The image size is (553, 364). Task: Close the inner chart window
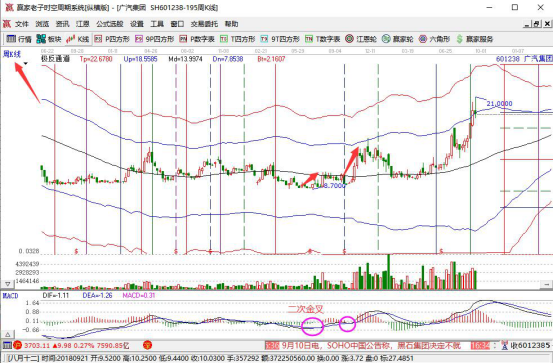click(547, 24)
